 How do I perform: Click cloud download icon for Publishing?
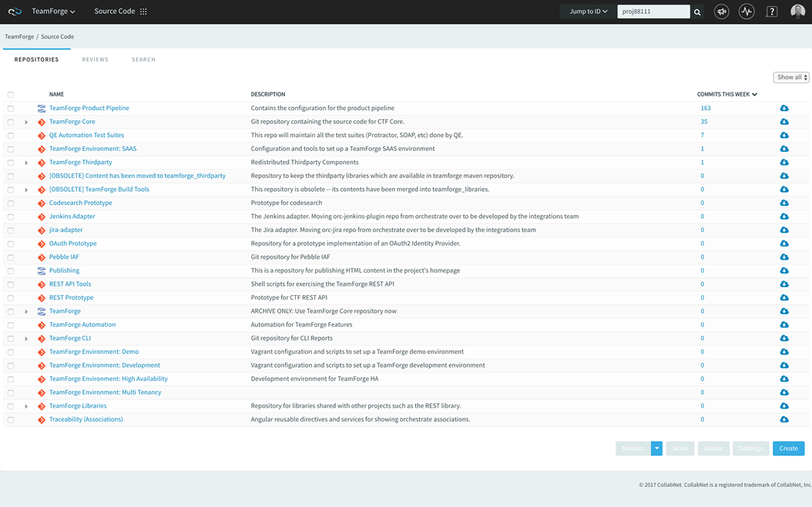click(784, 270)
